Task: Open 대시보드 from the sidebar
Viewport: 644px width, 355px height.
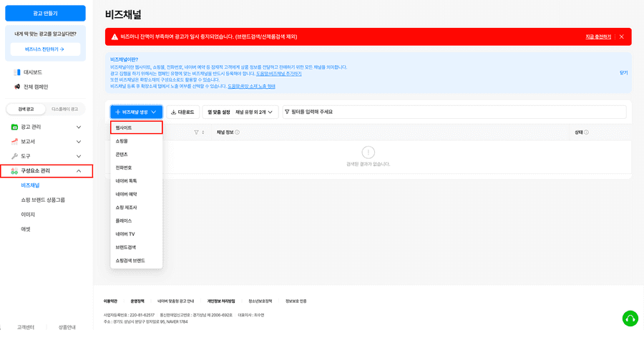Action: [32, 72]
